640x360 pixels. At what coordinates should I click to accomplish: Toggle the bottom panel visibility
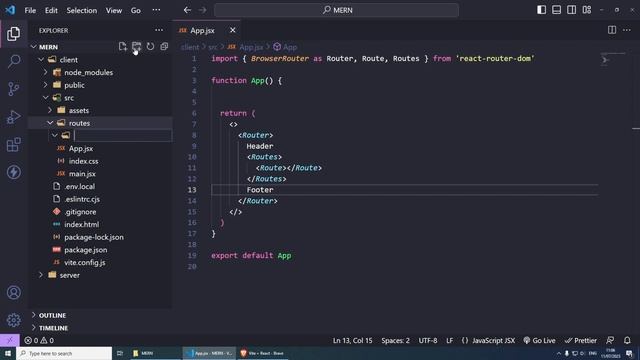click(556, 10)
